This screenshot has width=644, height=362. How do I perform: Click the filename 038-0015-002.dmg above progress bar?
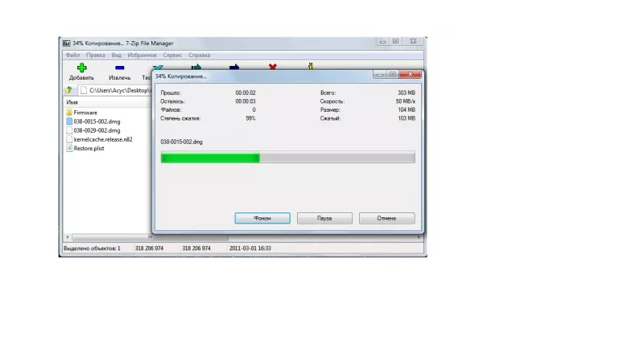182,142
